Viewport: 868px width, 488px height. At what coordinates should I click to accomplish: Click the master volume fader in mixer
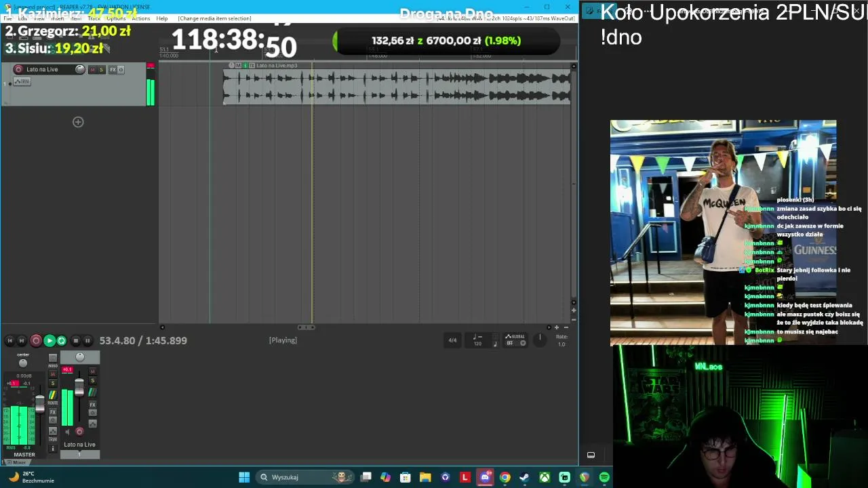40,403
